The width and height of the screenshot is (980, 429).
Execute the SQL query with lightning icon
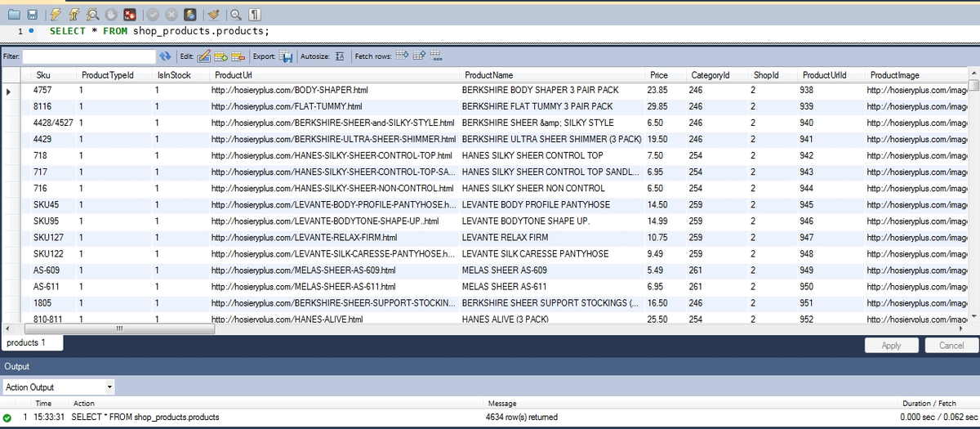56,15
